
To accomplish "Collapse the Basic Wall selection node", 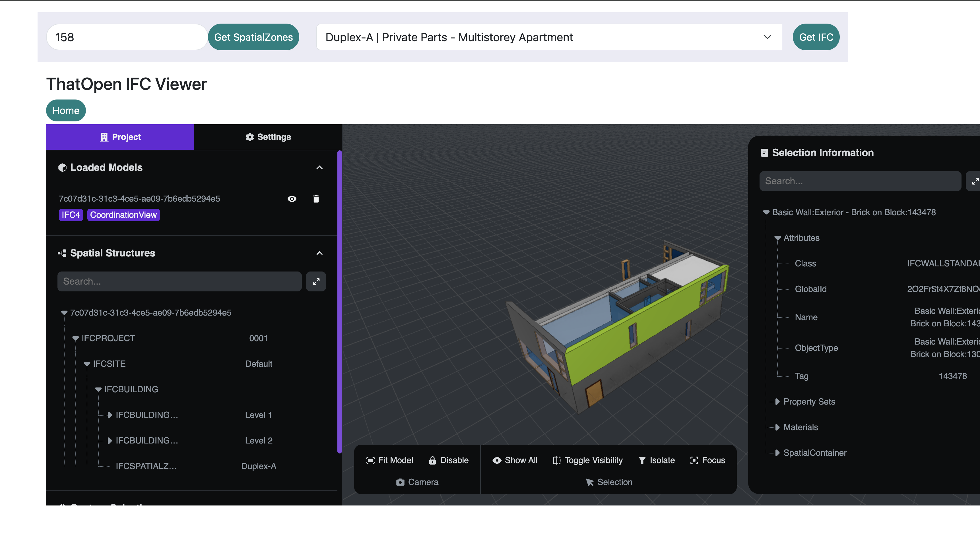I will [x=766, y=213].
